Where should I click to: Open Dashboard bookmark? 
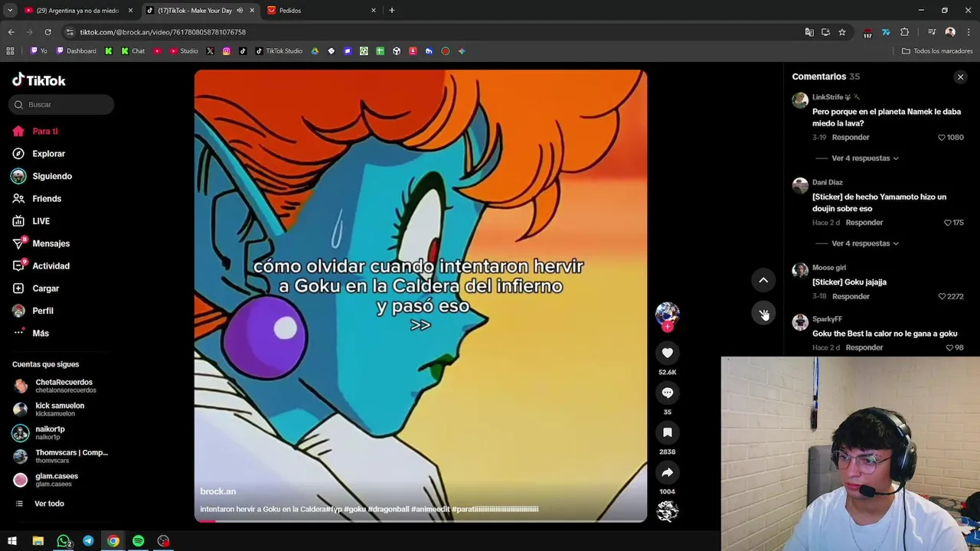coord(77,51)
